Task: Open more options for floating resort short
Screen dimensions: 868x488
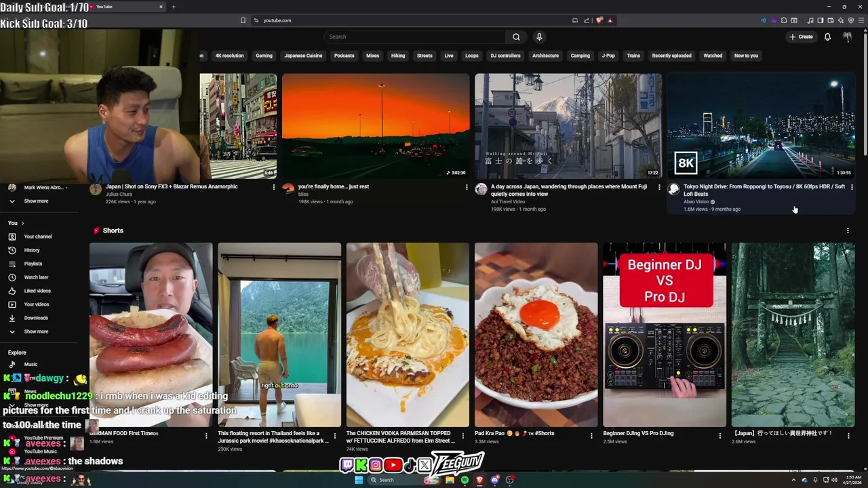Action: [x=334, y=436]
